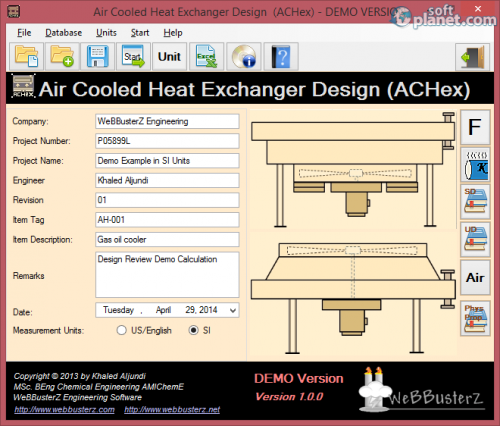Export results to Excel icon
This screenshot has width=500, height=426.
[x=206, y=56]
